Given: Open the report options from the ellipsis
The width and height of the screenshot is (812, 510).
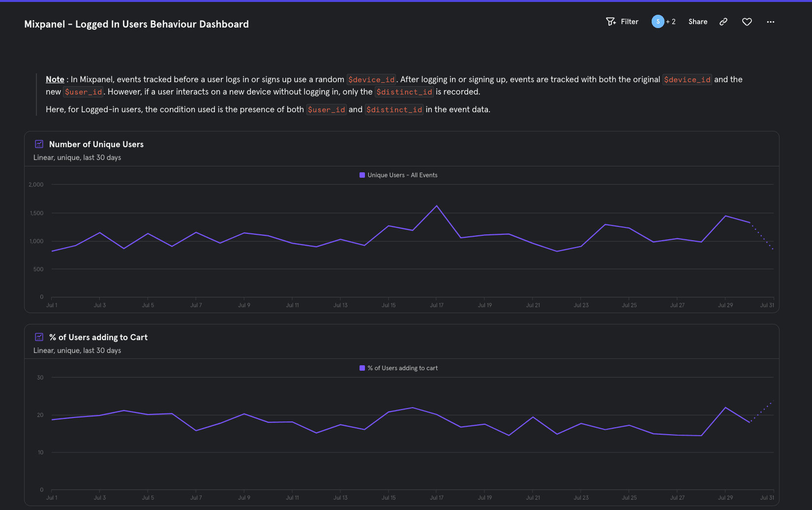Looking at the screenshot, I should (x=770, y=22).
